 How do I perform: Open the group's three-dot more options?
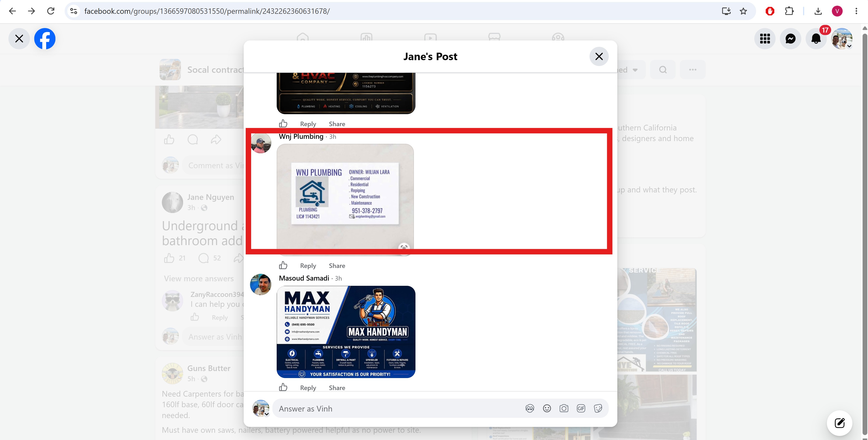[x=692, y=70]
